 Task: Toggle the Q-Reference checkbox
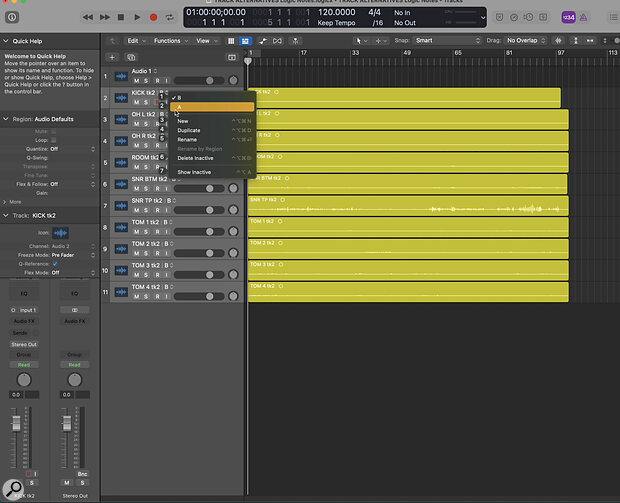pyautogui.click(x=55, y=264)
